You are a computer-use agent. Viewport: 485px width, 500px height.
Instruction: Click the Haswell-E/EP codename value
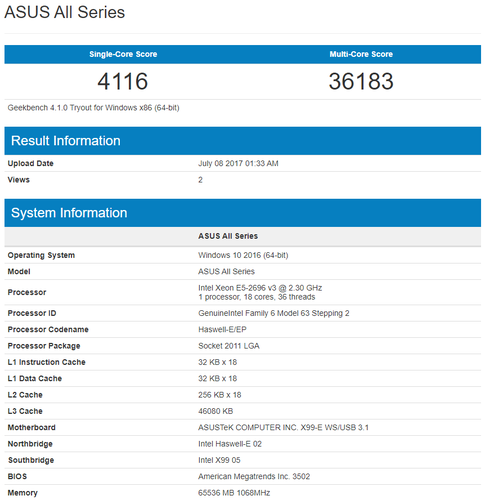pyautogui.click(x=222, y=330)
